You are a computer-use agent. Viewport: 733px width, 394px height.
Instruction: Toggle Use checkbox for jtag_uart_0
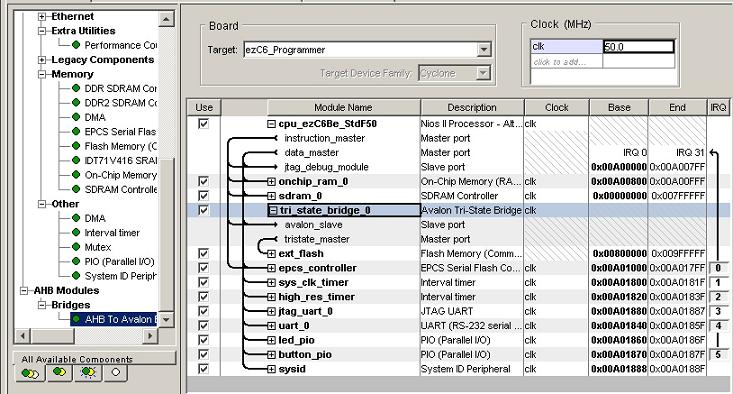pos(203,311)
